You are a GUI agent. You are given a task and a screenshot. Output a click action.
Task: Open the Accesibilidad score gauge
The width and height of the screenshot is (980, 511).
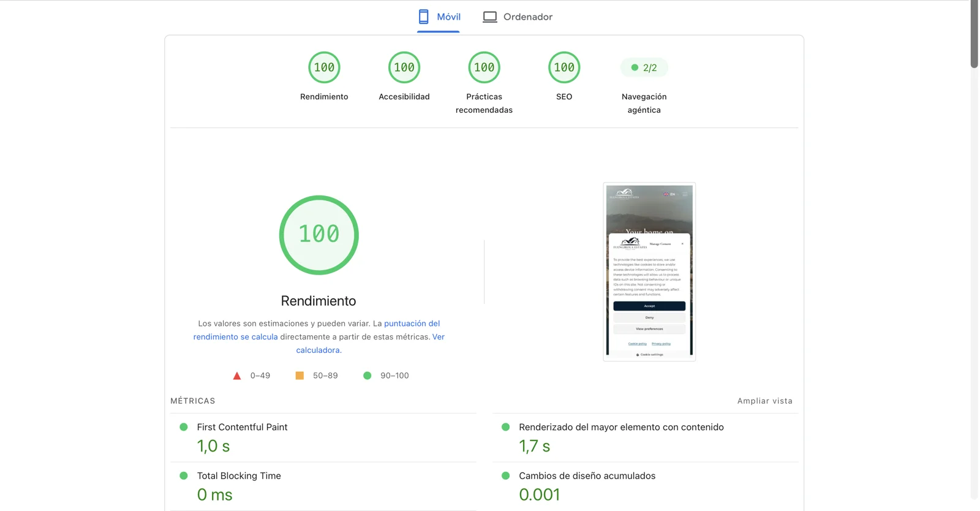[x=404, y=67]
